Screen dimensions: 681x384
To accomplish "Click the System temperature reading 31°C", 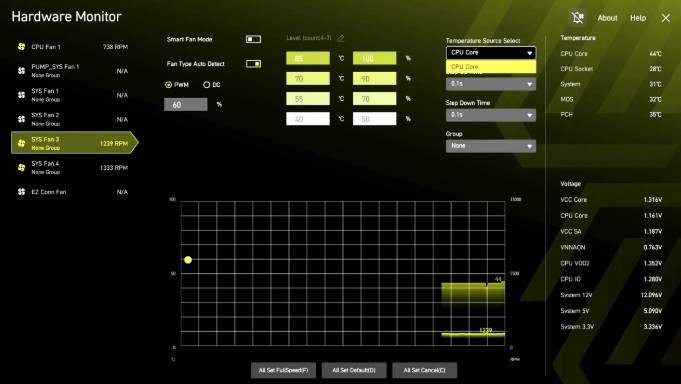I will pos(655,84).
